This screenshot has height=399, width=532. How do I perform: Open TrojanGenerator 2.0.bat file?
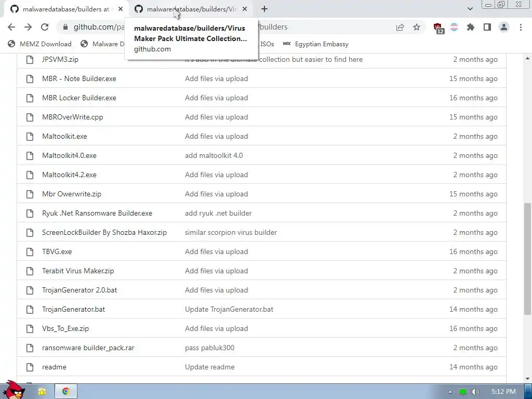coord(79,290)
